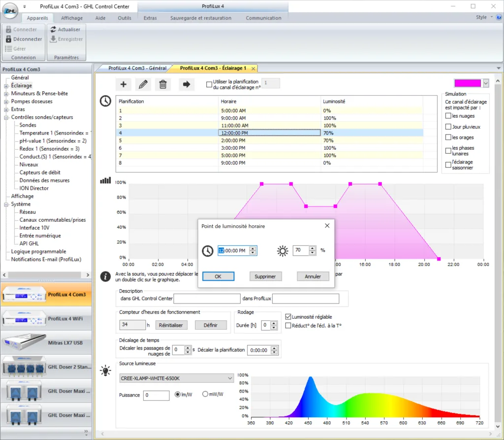Click the clock icon beside the schedule table
The height and width of the screenshot is (440, 504).
(x=105, y=101)
